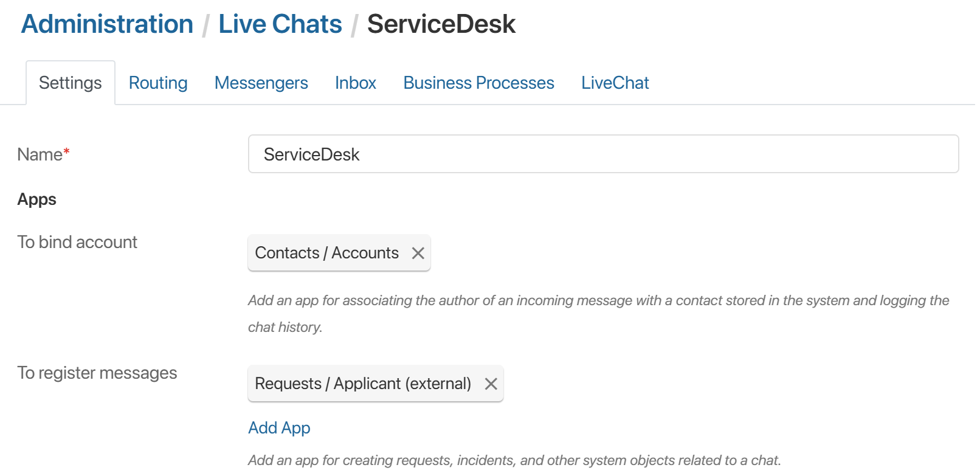Image resolution: width=980 pixels, height=476 pixels.
Task: Click the Requests / Applicant (external) label
Action: 363,384
